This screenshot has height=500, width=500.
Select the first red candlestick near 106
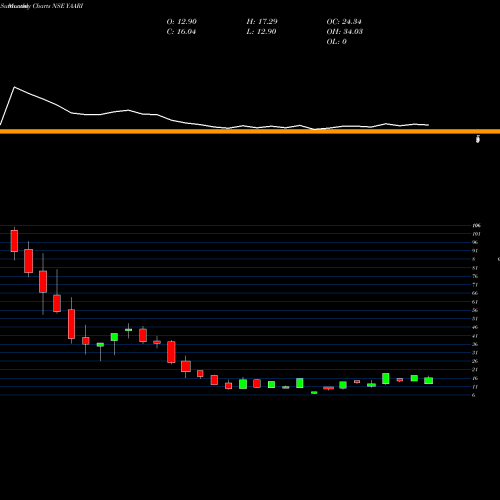pyautogui.click(x=14, y=241)
